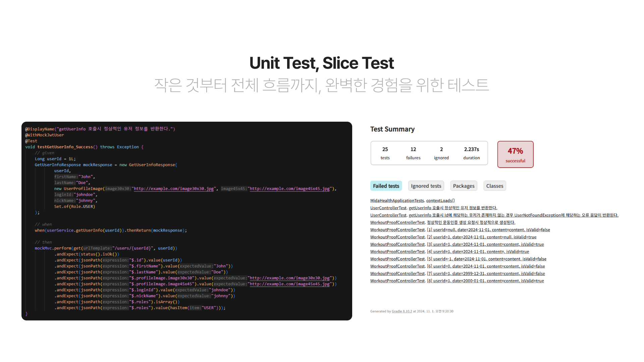This screenshot has height=362, width=644.
Task: Open failed test [7] date=2999-12-31 link
Action: coord(486,274)
